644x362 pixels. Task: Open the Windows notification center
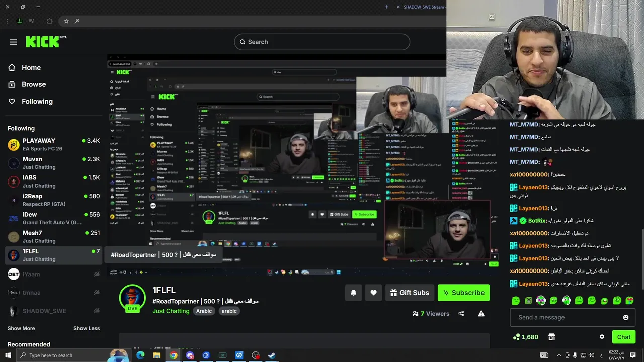(633, 355)
